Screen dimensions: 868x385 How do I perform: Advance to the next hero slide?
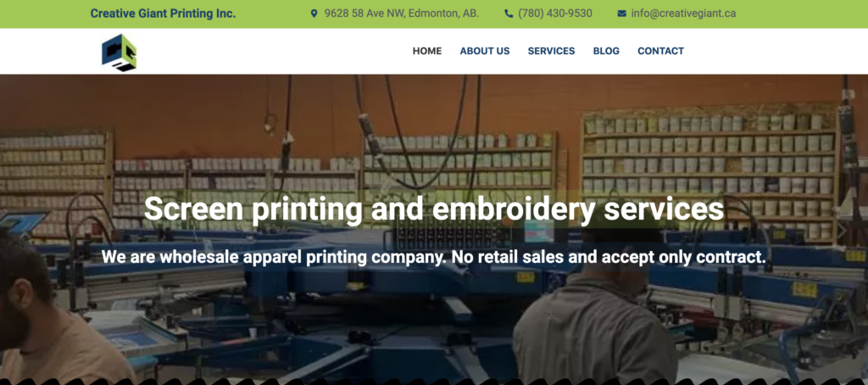[842, 230]
